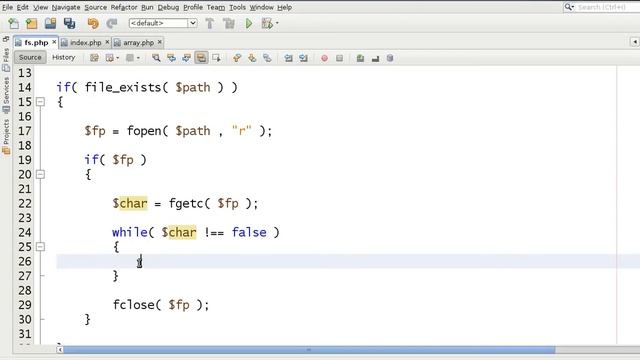Click the fclose( $fp ); statement
Viewport: 640px width, 360px height.
pos(161,305)
